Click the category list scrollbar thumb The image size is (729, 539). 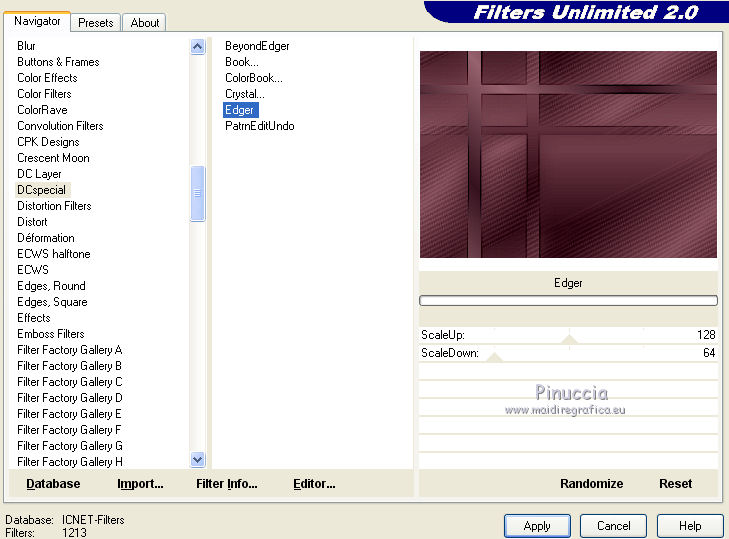tap(198, 193)
